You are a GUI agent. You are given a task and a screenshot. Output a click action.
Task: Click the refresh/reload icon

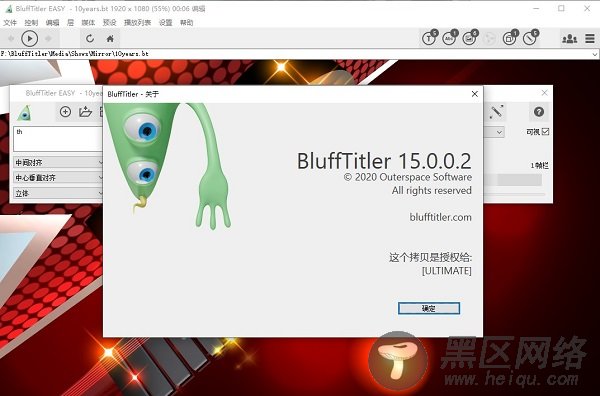coord(90,39)
